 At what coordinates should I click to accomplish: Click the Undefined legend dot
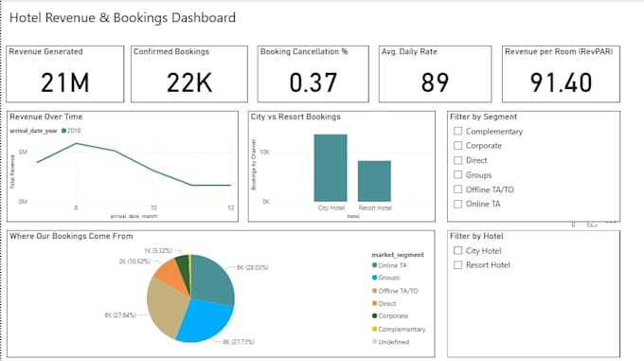[x=375, y=342]
